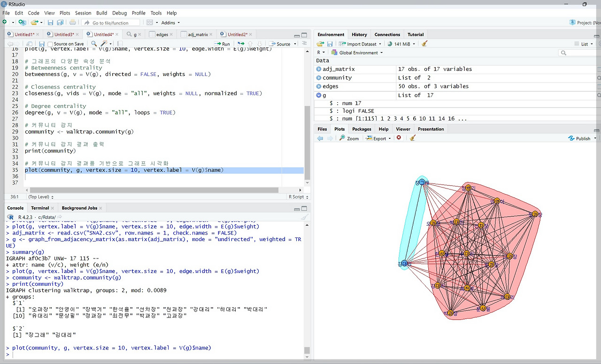Image resolution: width=601 pixels, height=364 pixels.
Task: Open the Plots menu
Action: (65, 13)
